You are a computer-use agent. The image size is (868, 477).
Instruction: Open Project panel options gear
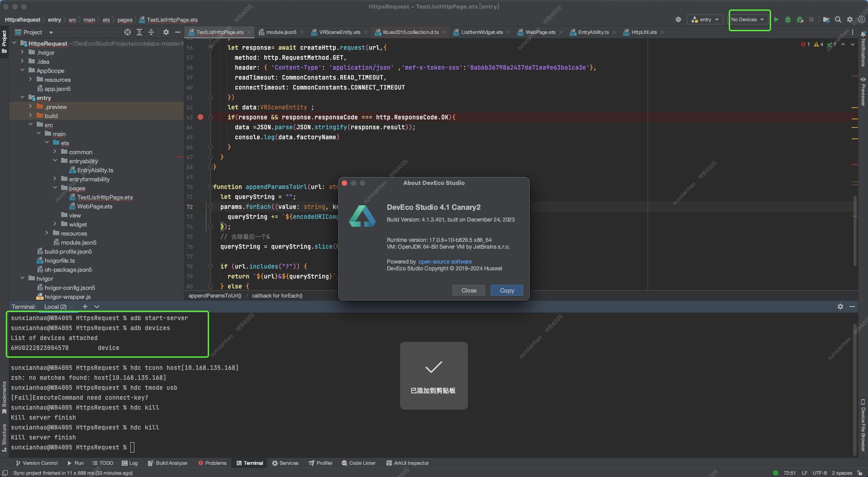click(x=166, y=32)
